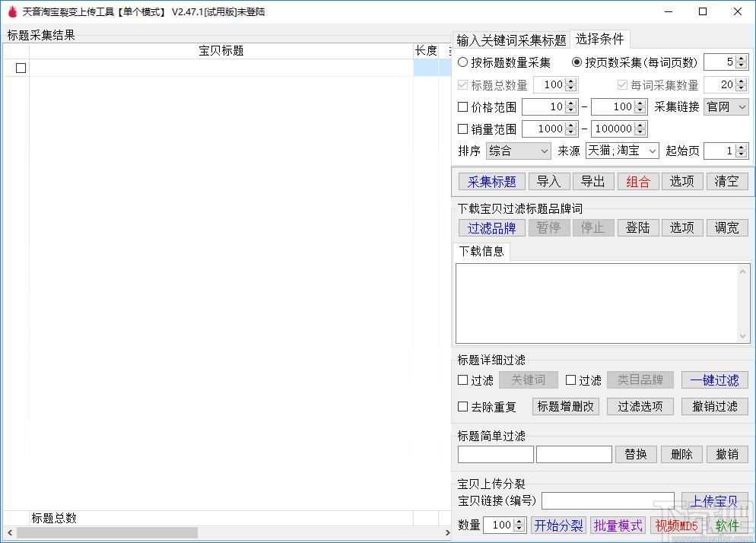Click down arrow of 下载信息 scrollbar

(742, 336)
